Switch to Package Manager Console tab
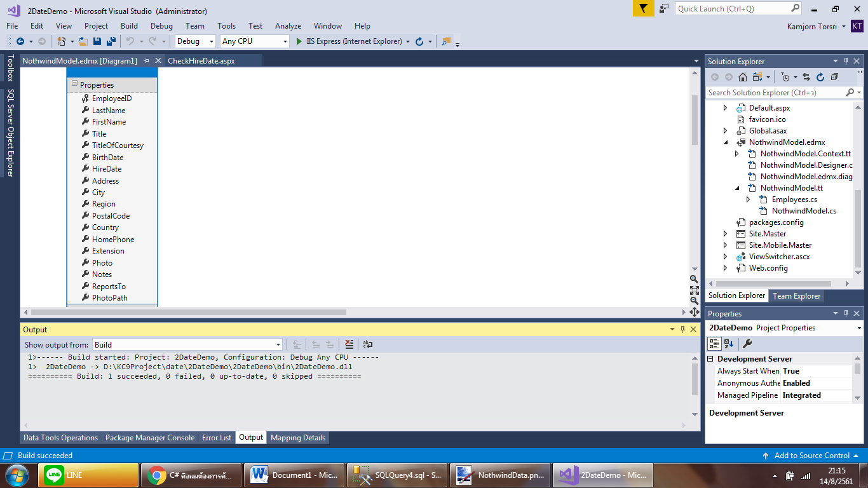The image size is (868, 488). [x=150, y=438]
